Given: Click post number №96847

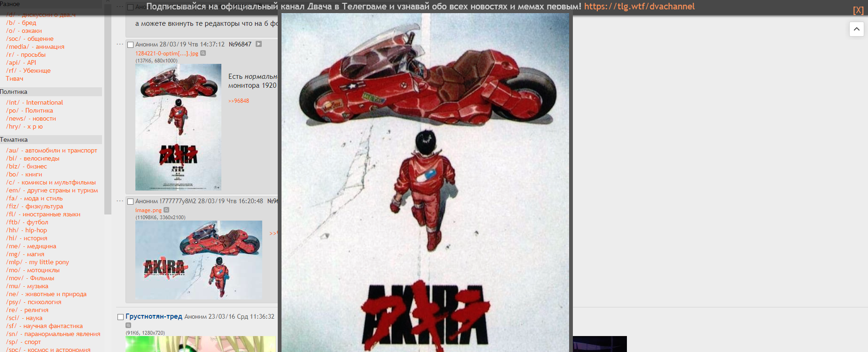Looking at the screenshot, I should (240, 44).
